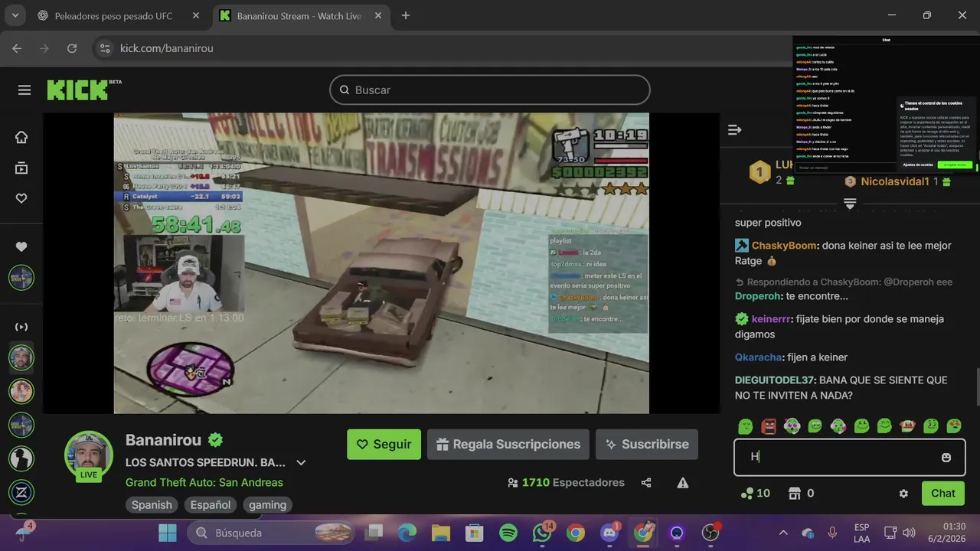Open ChaskyBoom's chat username

tap(785, 246)
